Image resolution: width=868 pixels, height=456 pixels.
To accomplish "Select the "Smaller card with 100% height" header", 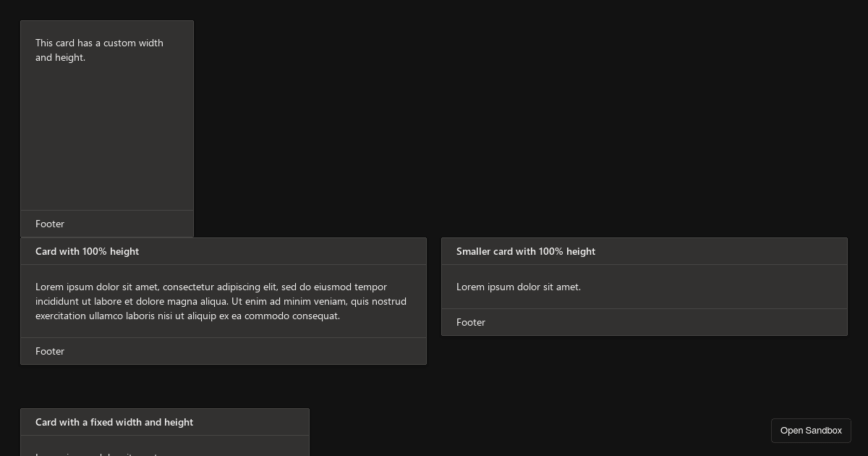I will (x=526, y=251).
